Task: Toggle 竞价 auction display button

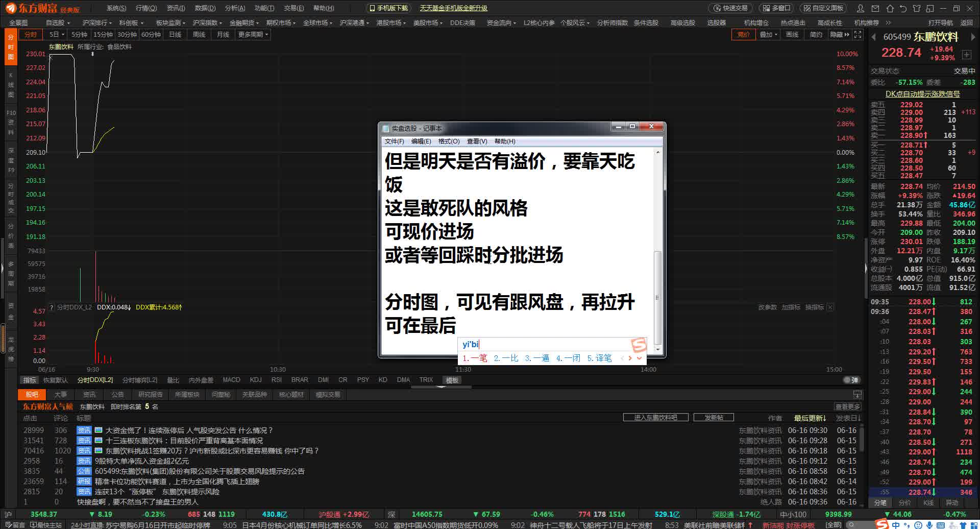Action: point(743,35)
